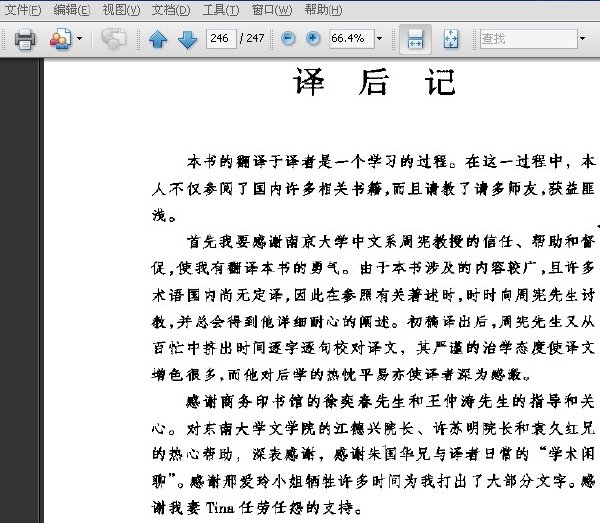Open the 文档(D) menu
This screenshot has height=523, width=600.
[171, 10]
